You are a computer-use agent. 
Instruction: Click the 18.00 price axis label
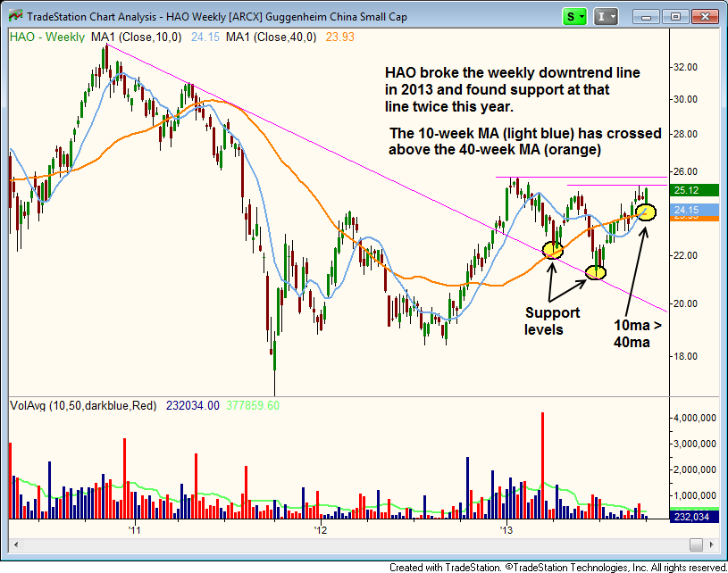(685, 356)
